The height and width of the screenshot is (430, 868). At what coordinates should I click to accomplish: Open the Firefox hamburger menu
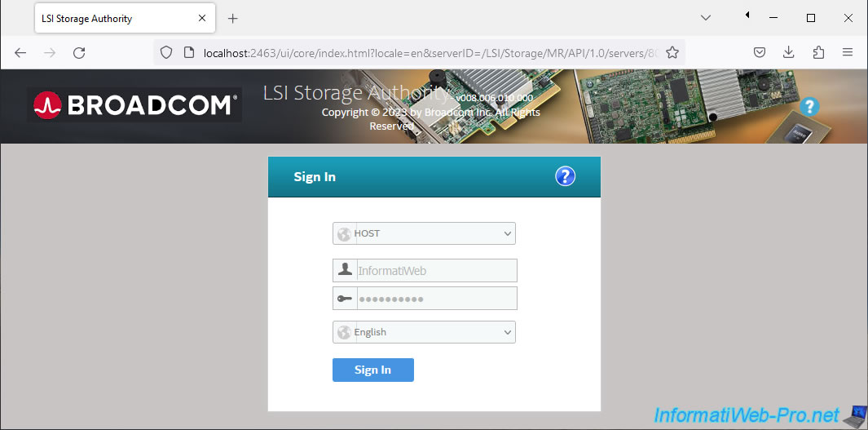848,53
